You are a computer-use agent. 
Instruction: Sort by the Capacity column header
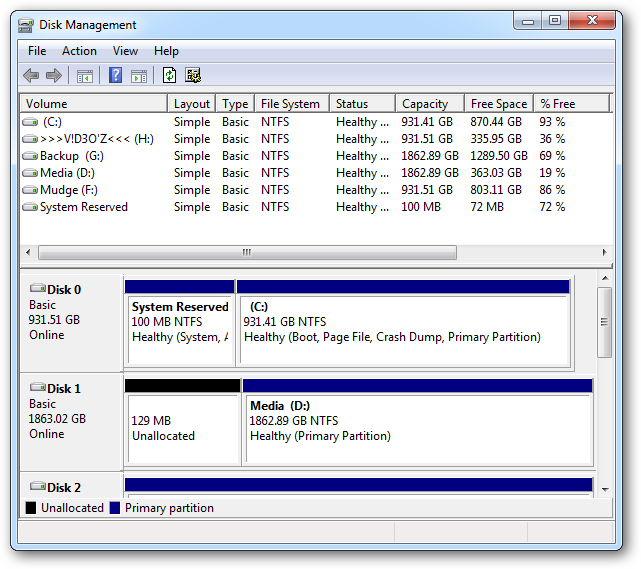click(x=430, y=103)
